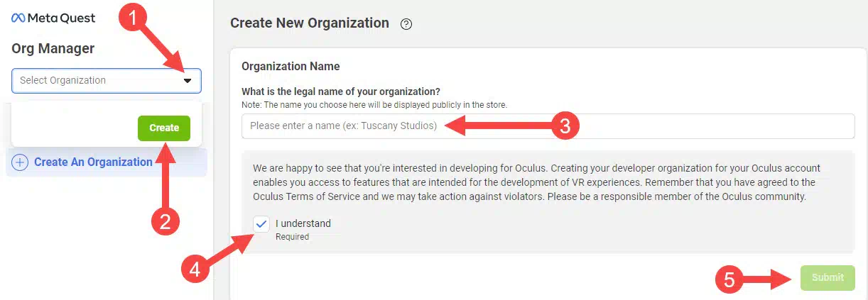Viewport: 868px width, 300px height.
Task: Click the red number 1 annotation badge
Action: coord(134,19)
